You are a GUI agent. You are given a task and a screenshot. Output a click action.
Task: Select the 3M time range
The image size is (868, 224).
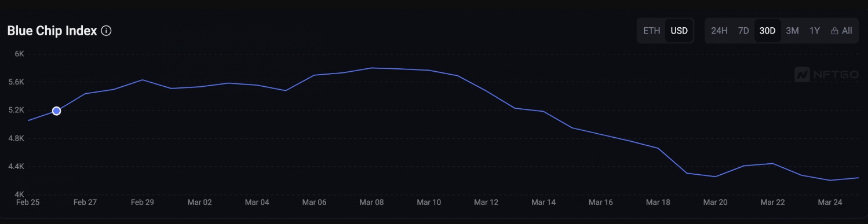click(792, 31)
